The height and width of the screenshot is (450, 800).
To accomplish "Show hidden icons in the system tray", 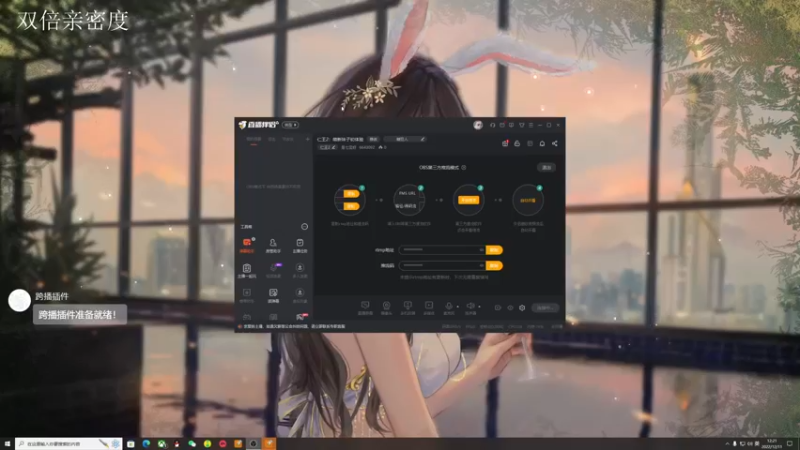I will (727, 444).
